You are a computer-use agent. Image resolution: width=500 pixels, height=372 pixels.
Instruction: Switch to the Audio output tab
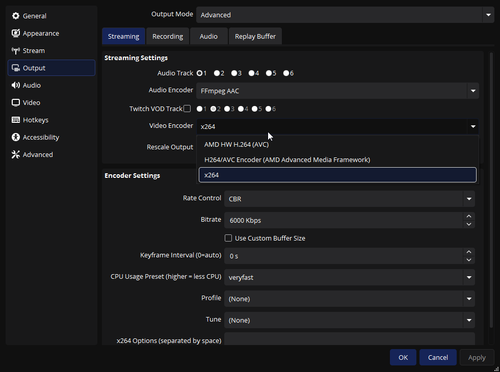click(x=209, y=36)
